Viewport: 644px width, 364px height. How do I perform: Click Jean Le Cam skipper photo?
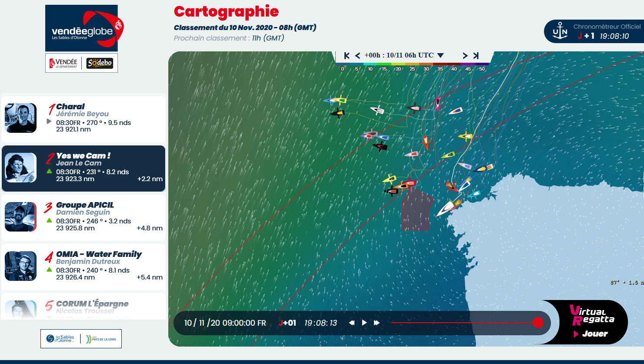click(x=20, y=168)
